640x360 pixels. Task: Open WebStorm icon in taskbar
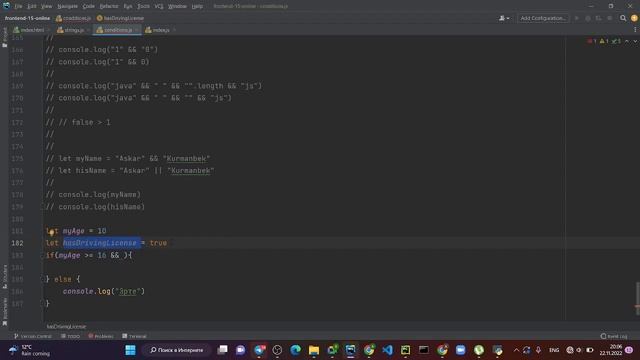pos(351,350)
